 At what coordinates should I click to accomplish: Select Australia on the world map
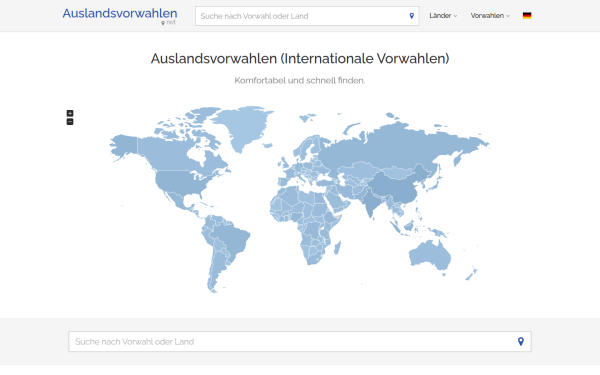[x=429, y=254]
